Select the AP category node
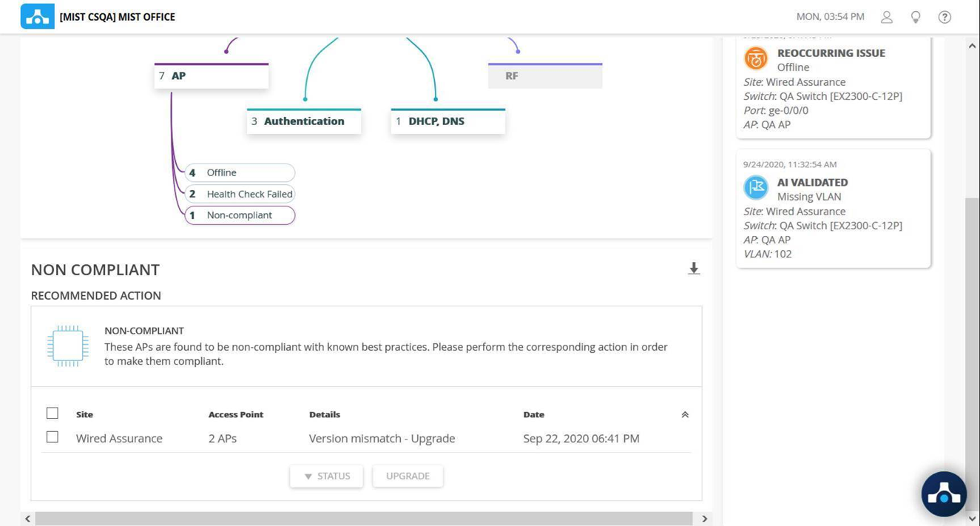 212,76
